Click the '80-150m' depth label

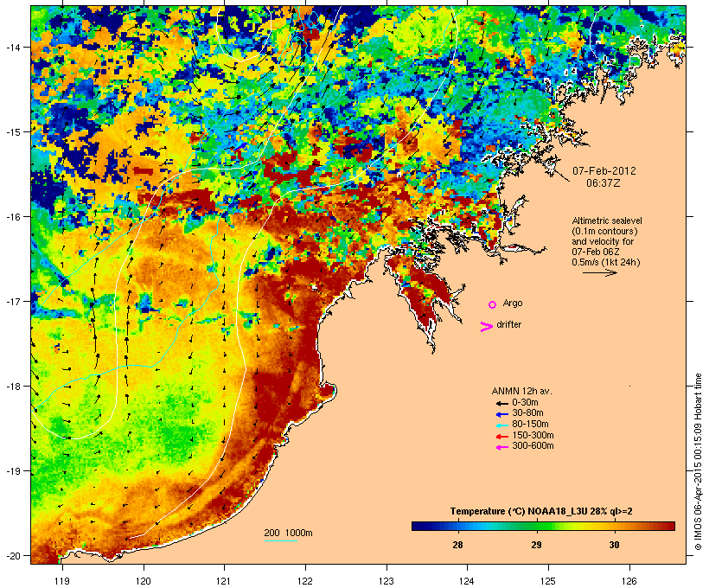coord(530,425)
